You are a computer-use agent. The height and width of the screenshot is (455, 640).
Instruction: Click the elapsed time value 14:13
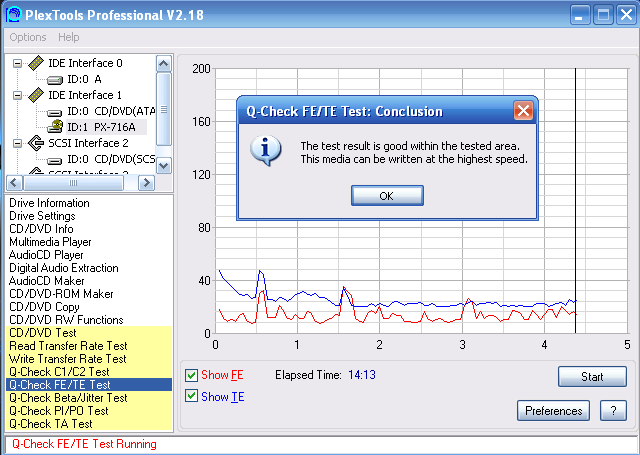tap(362, 375)
